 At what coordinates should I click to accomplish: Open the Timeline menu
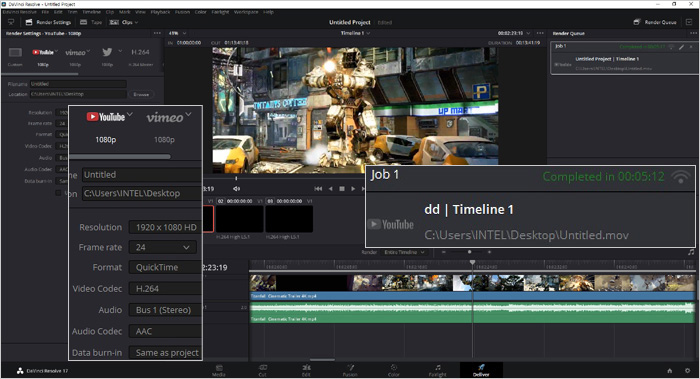(92, 12)
